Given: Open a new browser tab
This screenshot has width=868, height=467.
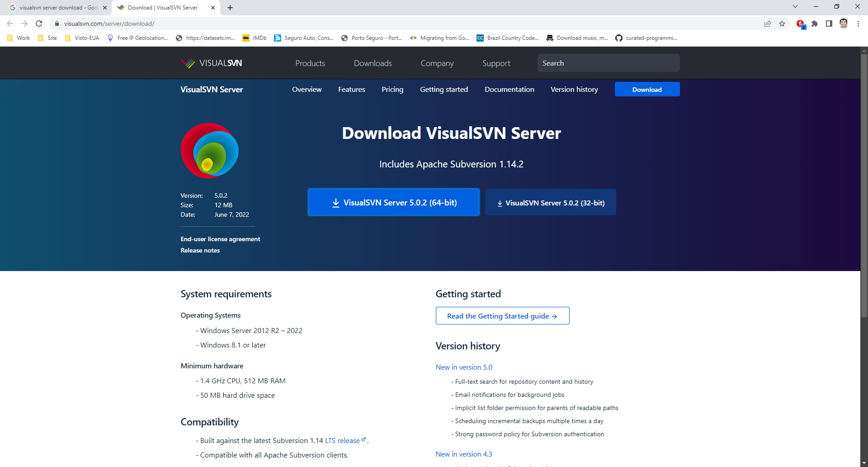Looking at the screenshot, I should 230,8.
